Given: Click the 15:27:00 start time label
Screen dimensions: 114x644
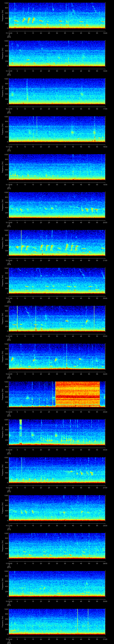Looking at the screenshot, I should pos(9,525).
